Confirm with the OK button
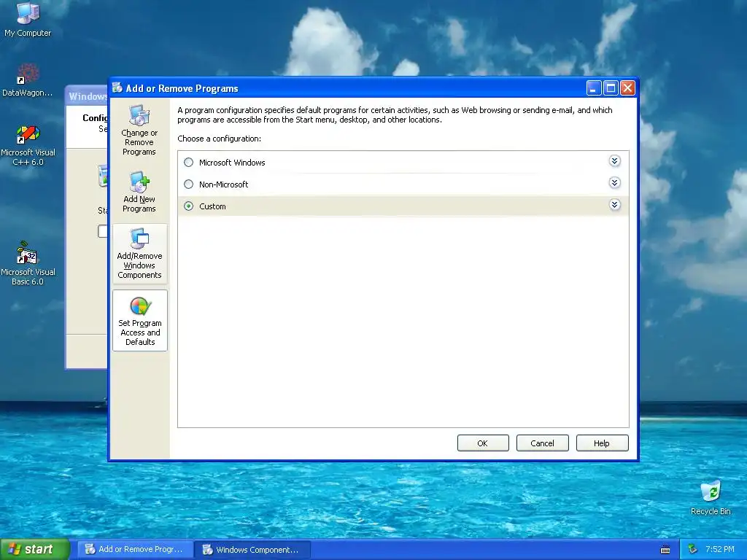This screenshot has height=560, width=747. 483,443
